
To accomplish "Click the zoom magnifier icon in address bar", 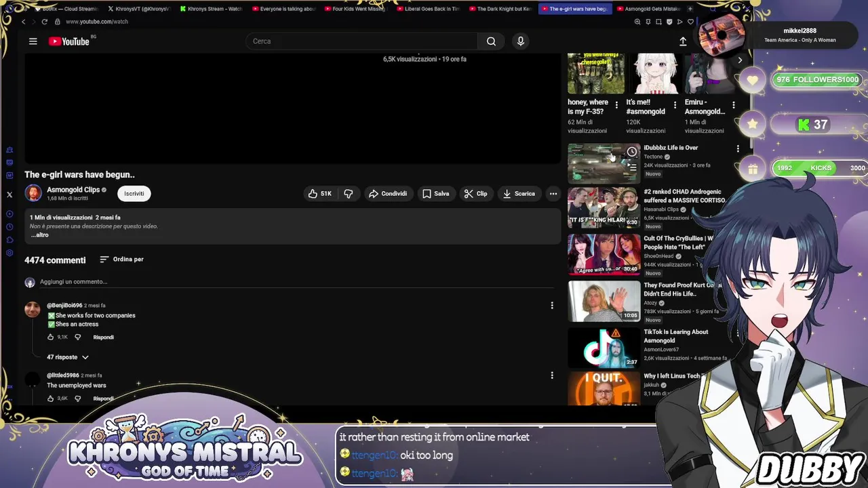I will [637, 22].
